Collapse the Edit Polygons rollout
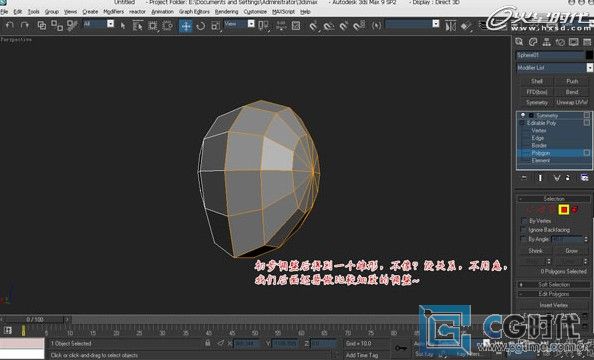Image resolution: width=594 pixels, height=360 pixels. tap(554, 294)
